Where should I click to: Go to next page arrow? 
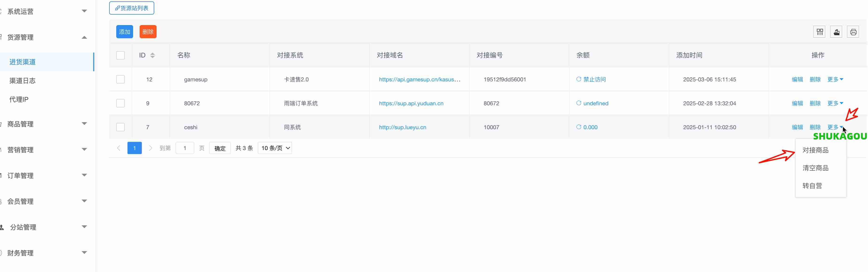(151, 148)
